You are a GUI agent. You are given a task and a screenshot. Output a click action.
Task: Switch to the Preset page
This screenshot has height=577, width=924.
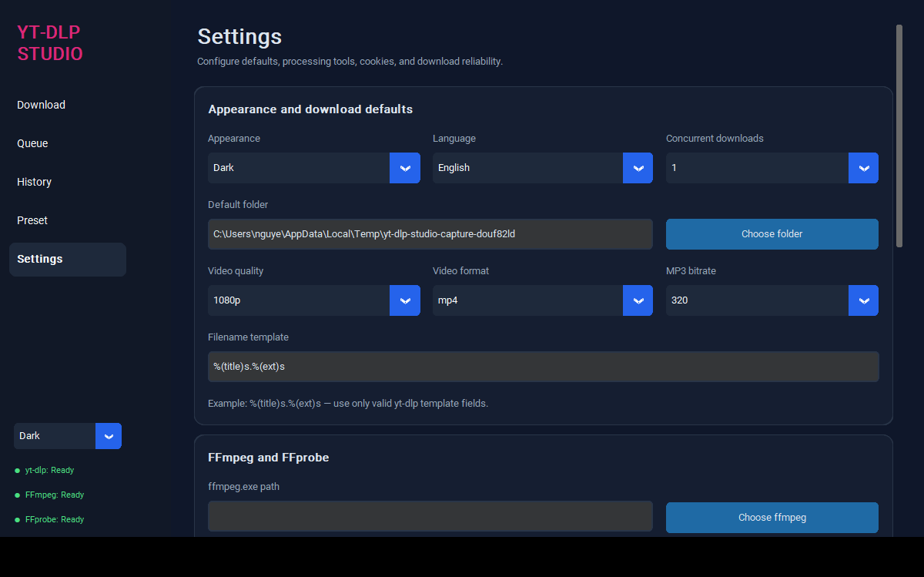(68, 220)
